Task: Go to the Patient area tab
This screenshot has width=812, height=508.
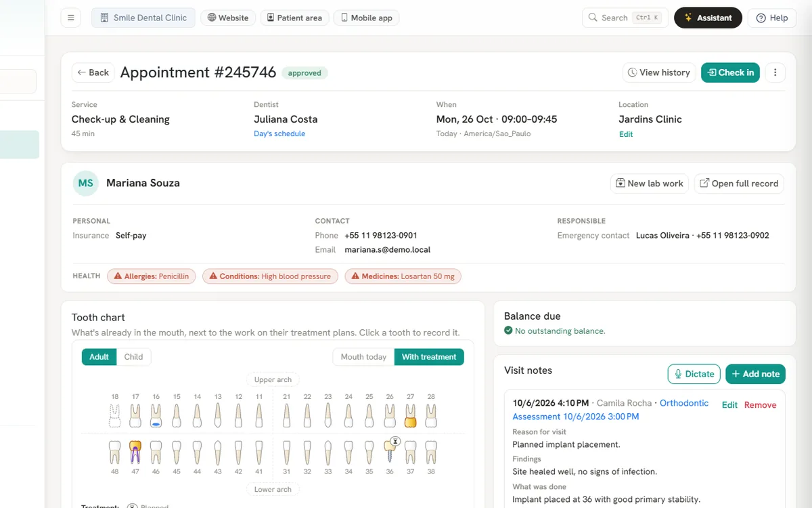Action: (x=294, y=18)
